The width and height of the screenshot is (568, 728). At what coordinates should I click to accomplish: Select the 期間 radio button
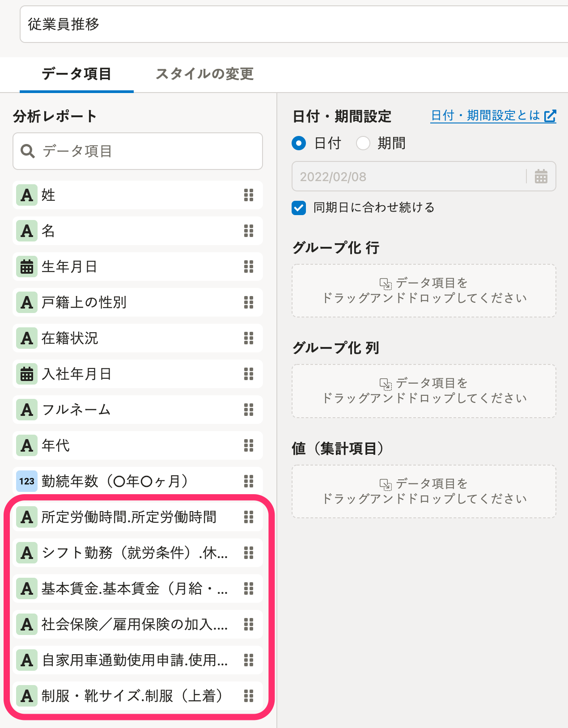coord(363,143)
